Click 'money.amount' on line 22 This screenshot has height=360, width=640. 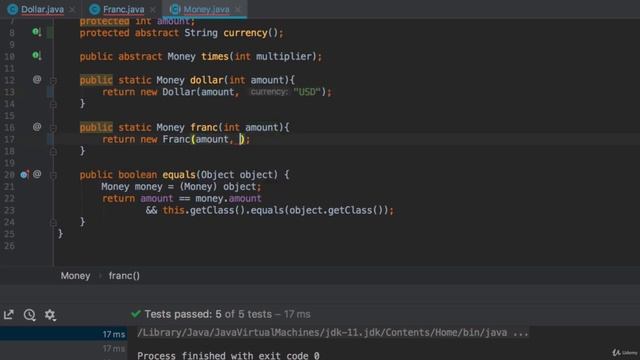coord(228,198)
